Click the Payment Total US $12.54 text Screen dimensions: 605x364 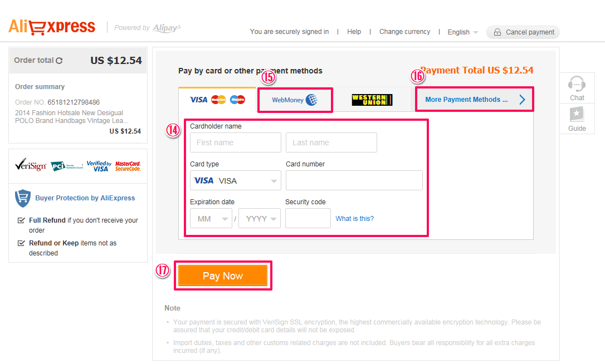click(476, 70)
